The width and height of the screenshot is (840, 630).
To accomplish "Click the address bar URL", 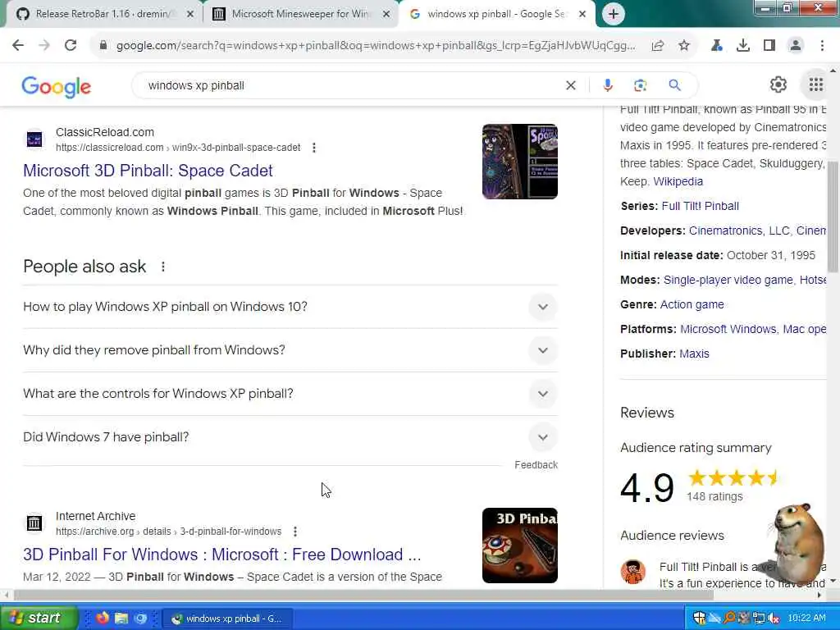I will click(375, 46).
